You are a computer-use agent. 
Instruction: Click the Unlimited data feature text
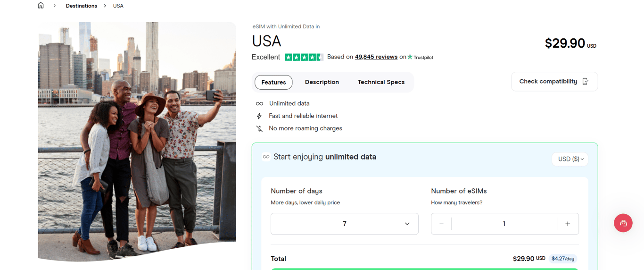289,103
